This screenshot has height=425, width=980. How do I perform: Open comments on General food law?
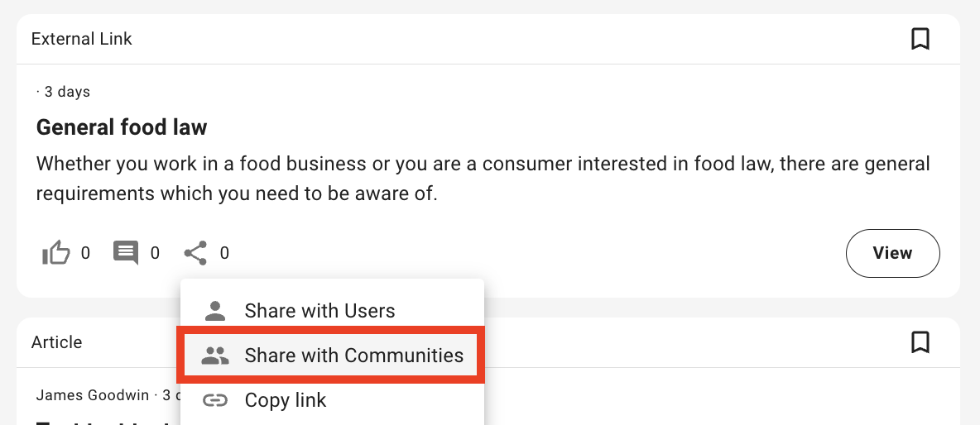[x=126, y=253]
